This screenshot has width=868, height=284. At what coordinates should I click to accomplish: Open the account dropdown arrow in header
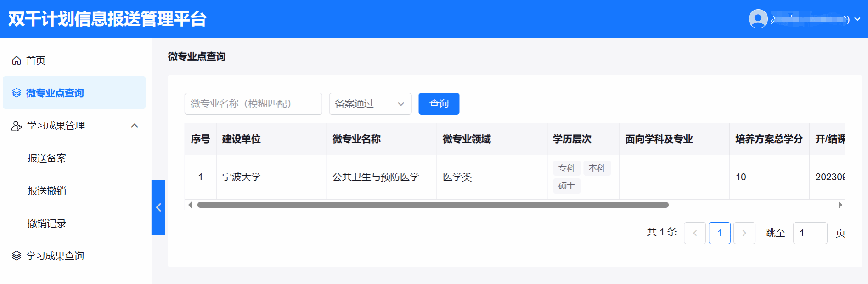857,19
